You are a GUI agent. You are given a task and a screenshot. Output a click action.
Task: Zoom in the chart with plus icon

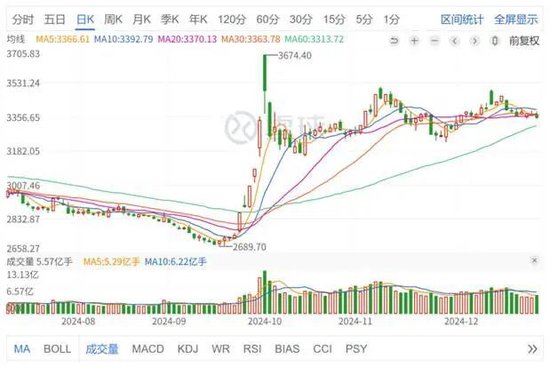pyautogui.click(x=414, y=41)
